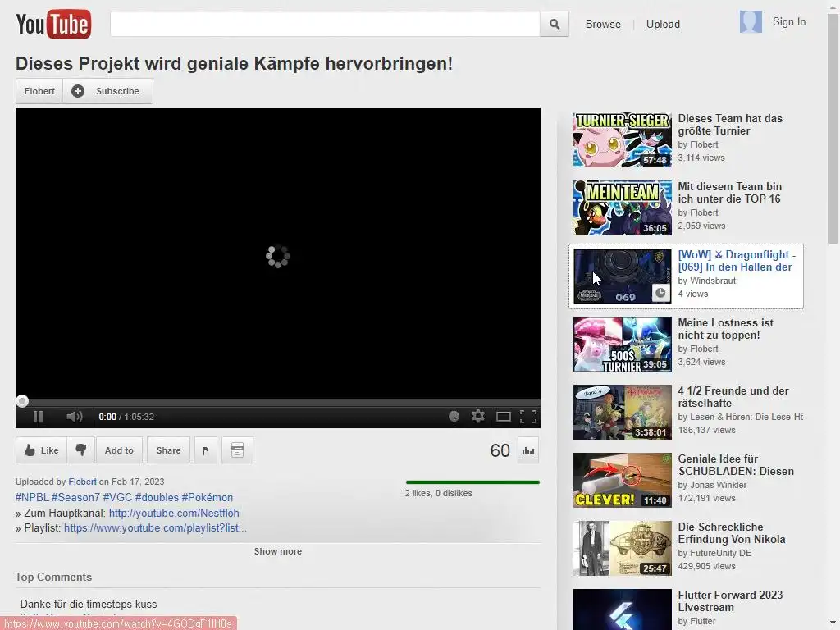Open the #NPBL hashtag link
The width and height of the screenshot is (840, 630).
pos(32,497)
